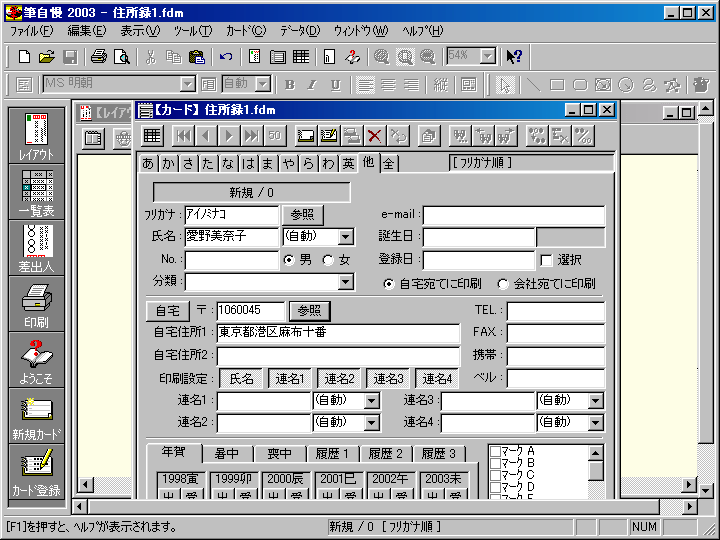Click the context help arrow icon
Screen dimensions: 720x540
[x=514, y=56]
